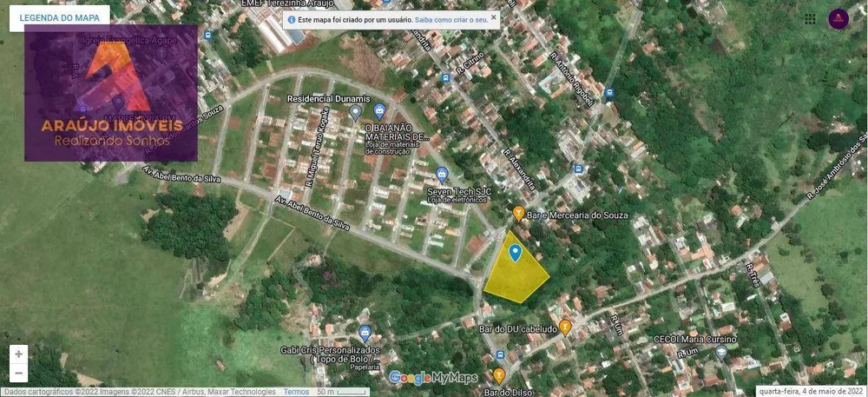Select the Bar e Mercearia do Souza marker
The image size is (868, 397).
point(518,213)
